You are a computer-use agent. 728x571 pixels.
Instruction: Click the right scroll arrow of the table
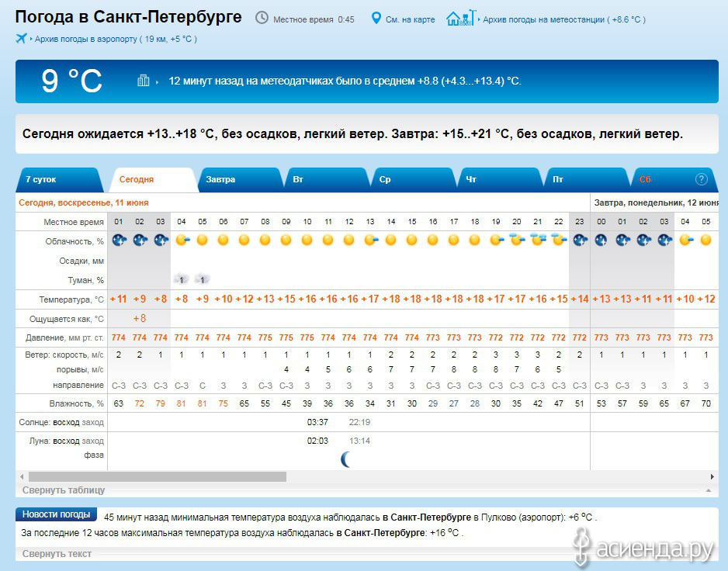(712, 476)
